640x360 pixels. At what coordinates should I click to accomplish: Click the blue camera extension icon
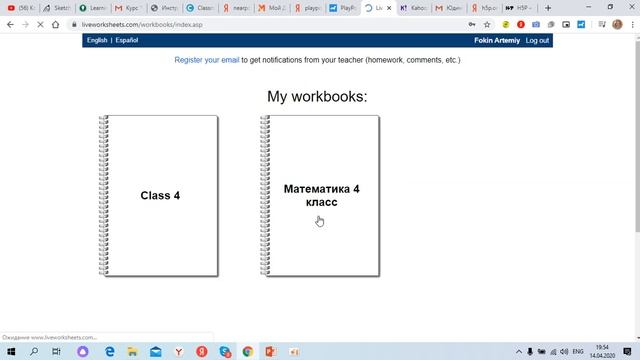pyautogui.click(x=536, y=24)
